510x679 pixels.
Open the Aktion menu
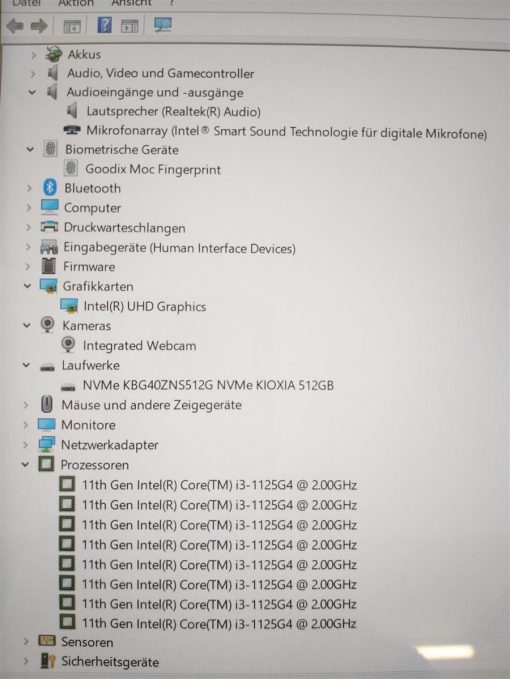(75, 3)
